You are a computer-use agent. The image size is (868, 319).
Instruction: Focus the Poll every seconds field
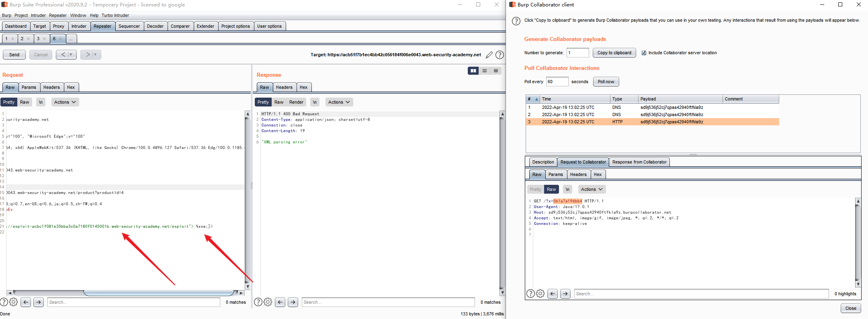pyautogui.click(x=557, y=82)
